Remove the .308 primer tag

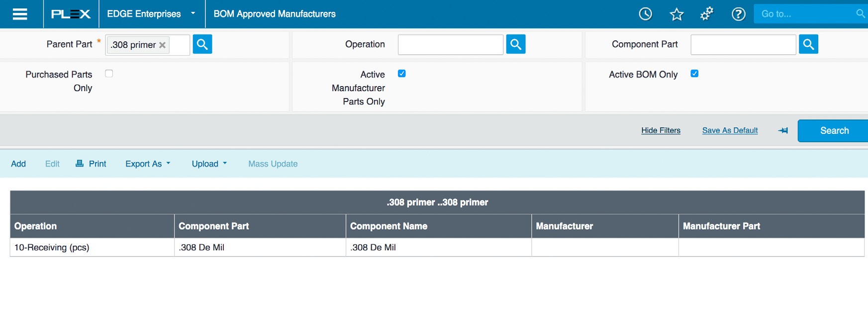(162, 45)
